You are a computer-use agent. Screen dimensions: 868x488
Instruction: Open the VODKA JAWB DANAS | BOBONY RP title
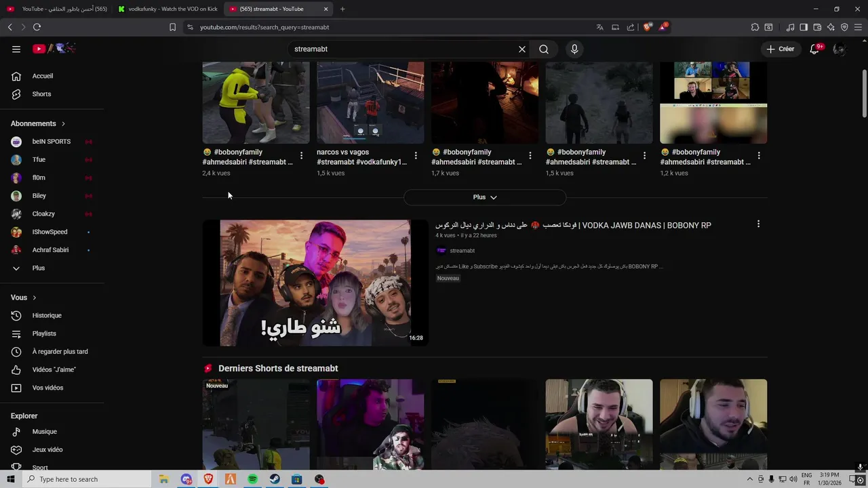click(x=573, y=225)
